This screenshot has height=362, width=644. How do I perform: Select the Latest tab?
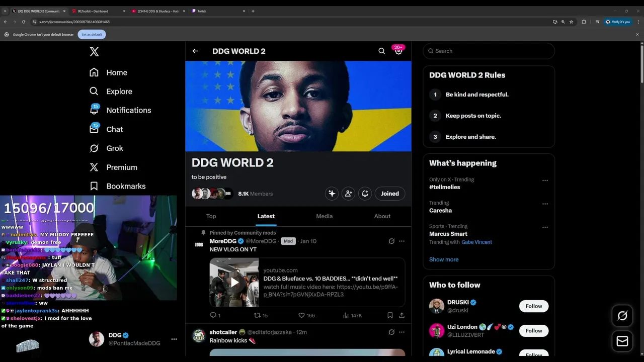pyautogui.click(x=266, y=216)
